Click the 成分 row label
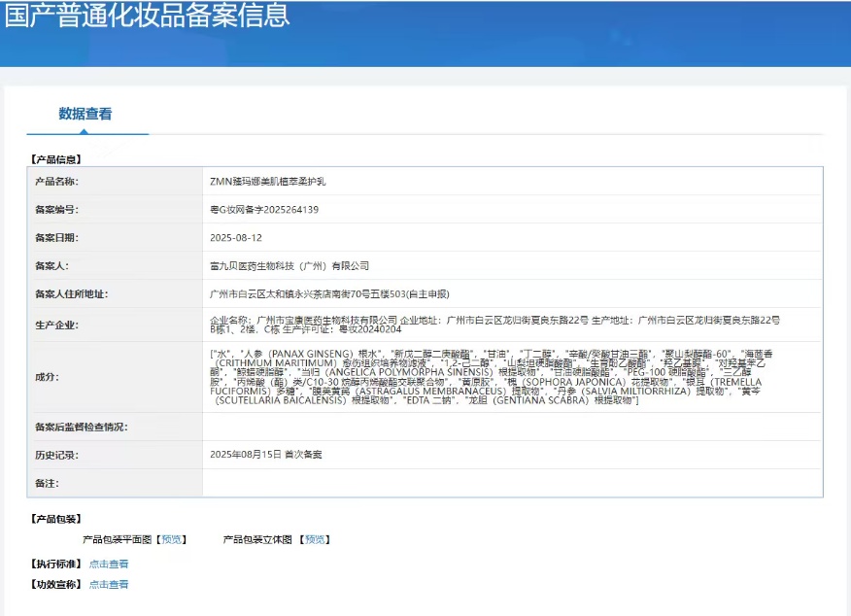 click(47, 376)
